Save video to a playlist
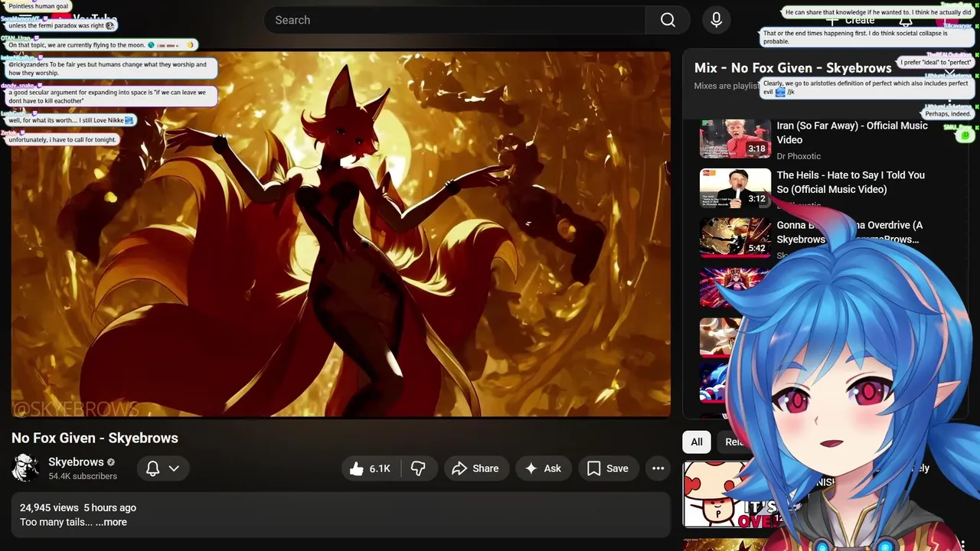Viewport: 980px width, 551px height. point(608,468)
